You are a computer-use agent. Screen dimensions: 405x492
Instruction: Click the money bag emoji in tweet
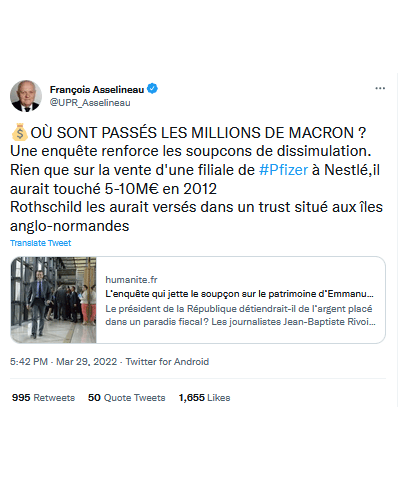coord(19,132)
